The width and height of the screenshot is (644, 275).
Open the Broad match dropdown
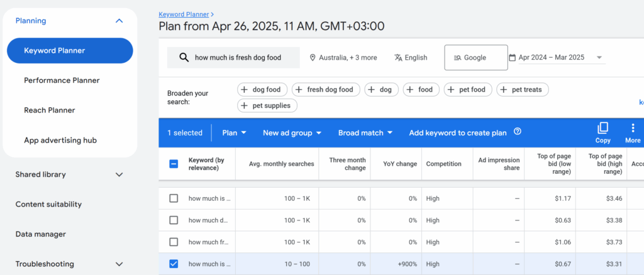(x=365, y=132)
